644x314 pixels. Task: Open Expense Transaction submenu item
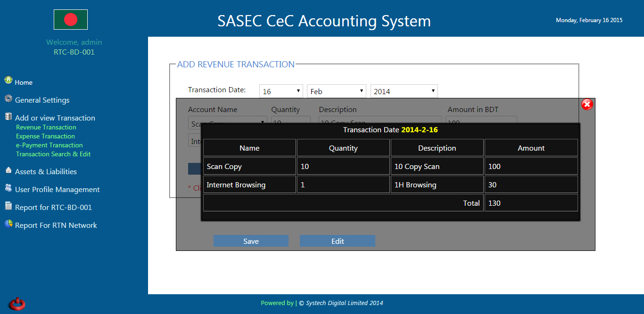pos(45,136)
